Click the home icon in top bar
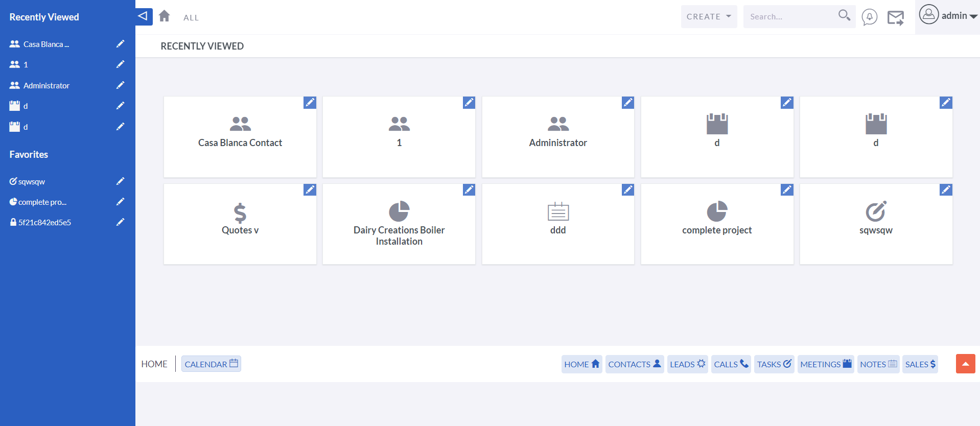The image size is (980, 426). pos(164,16)
